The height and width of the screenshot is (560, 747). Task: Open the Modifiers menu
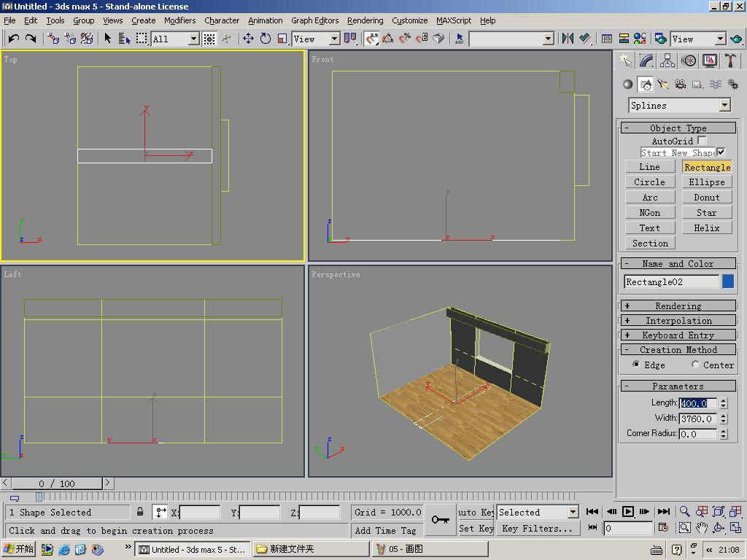coord(179,20)
